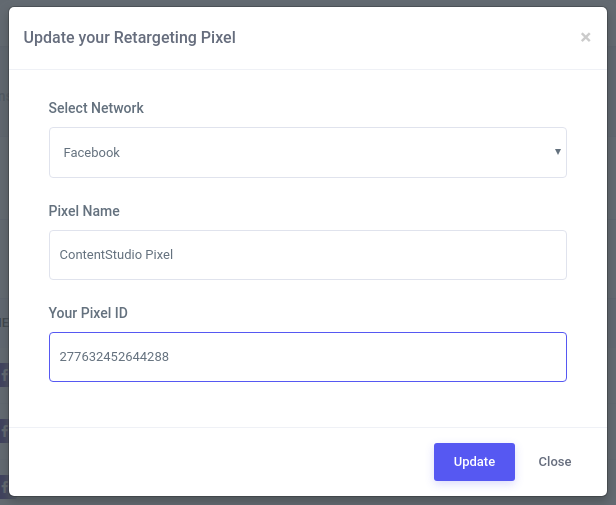Image resolution: width=616 pixels, height=505 pixels.
Task: Open the Select Network dropdown
Action: click(307, 152)
